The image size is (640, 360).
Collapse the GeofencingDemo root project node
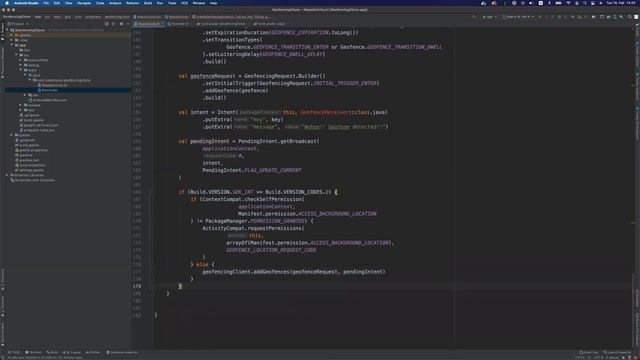(x=7, y=30)
